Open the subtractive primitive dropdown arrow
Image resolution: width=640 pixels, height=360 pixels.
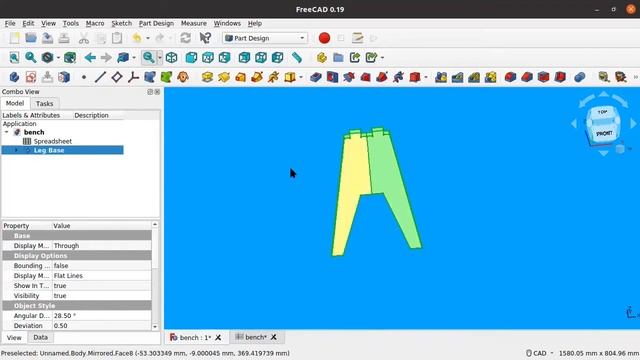click(426, 77)
